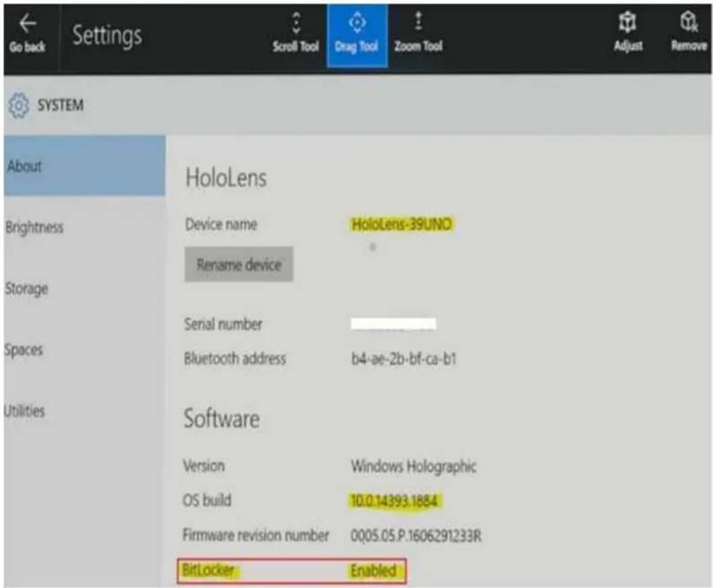The height and width of the screenshot is (588, 713).
Task: Click the Software heading
Action: tap(222, 418)
